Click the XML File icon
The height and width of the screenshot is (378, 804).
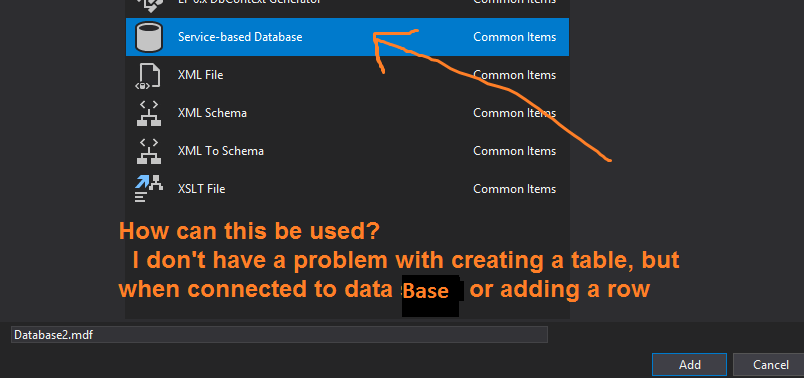pyautogui.click(x=149, y=75)
